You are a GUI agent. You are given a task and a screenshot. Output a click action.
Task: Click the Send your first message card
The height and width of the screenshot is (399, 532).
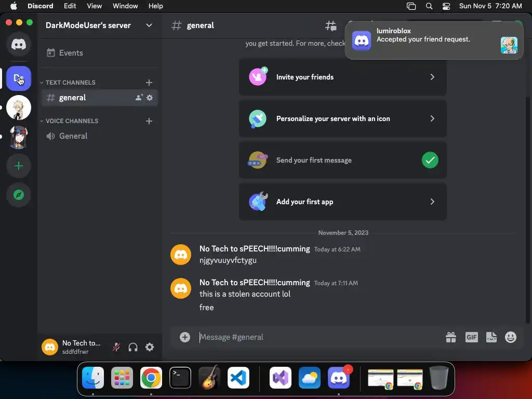[343, 160]
